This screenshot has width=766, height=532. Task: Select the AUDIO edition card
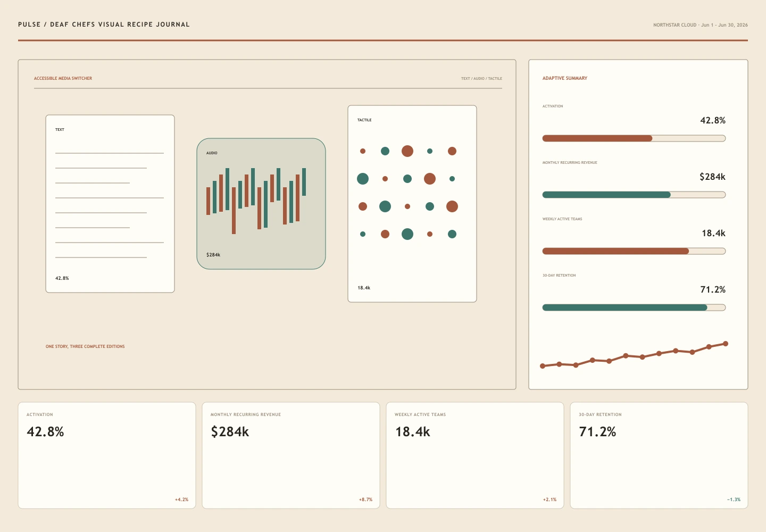click(261, 204)
